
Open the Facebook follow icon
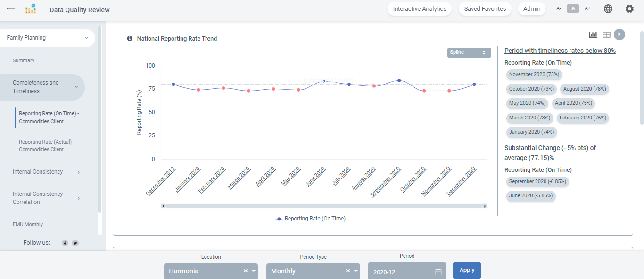[x=65, y=243]
